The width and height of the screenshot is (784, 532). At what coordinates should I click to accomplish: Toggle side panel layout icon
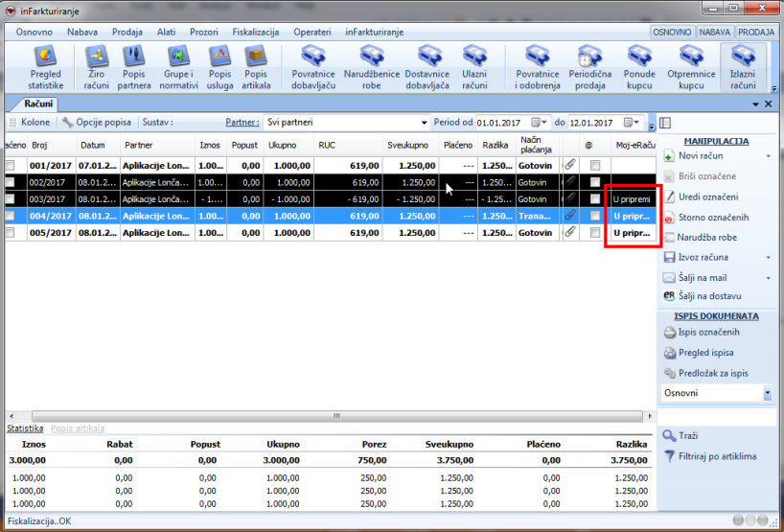pyautogui.click(x=665, y=123)
